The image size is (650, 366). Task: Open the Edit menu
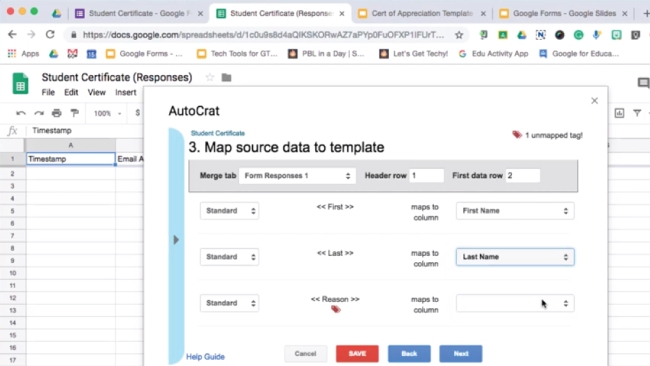[71, 92]
